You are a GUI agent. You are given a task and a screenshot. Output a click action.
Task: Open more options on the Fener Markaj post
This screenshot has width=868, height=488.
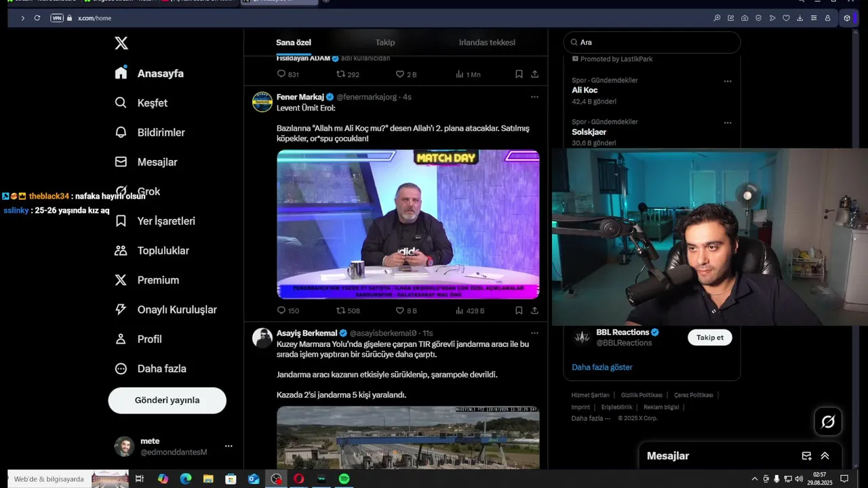[534, 97]
